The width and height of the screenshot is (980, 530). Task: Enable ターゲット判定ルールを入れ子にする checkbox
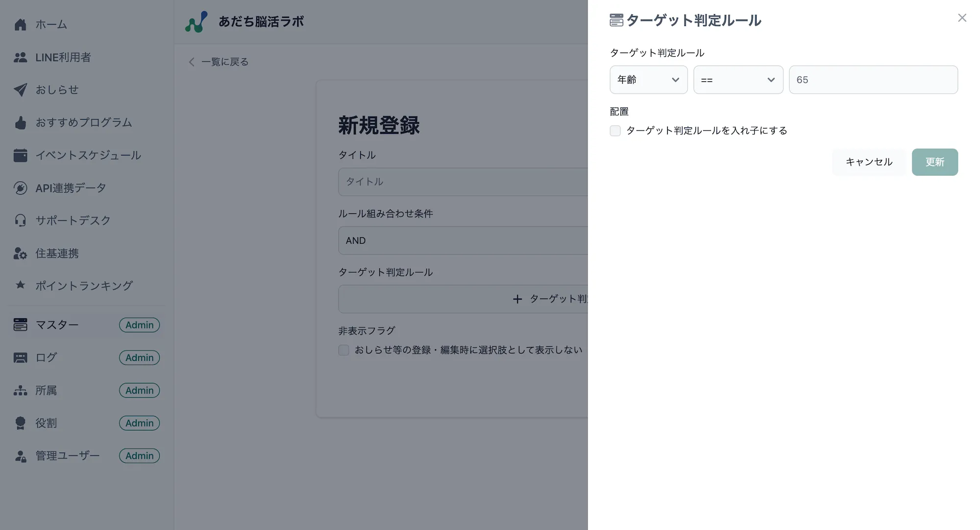point(615,130)
